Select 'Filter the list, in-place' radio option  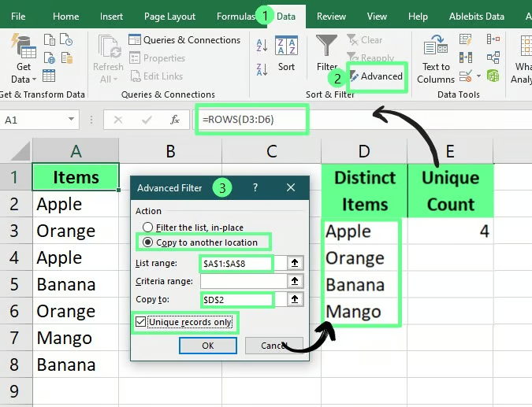pyautogui.click(x=147, y=228)
